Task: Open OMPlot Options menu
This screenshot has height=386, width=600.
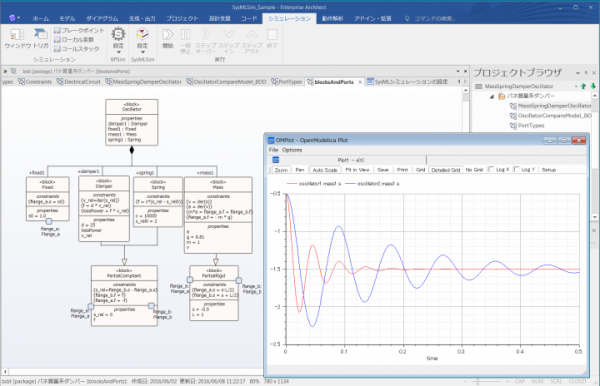Action: point(292,150)
